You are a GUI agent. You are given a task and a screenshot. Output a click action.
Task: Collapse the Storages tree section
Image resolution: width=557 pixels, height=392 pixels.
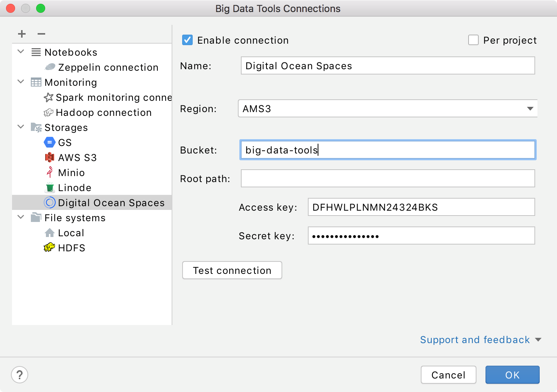pos(21,127)
